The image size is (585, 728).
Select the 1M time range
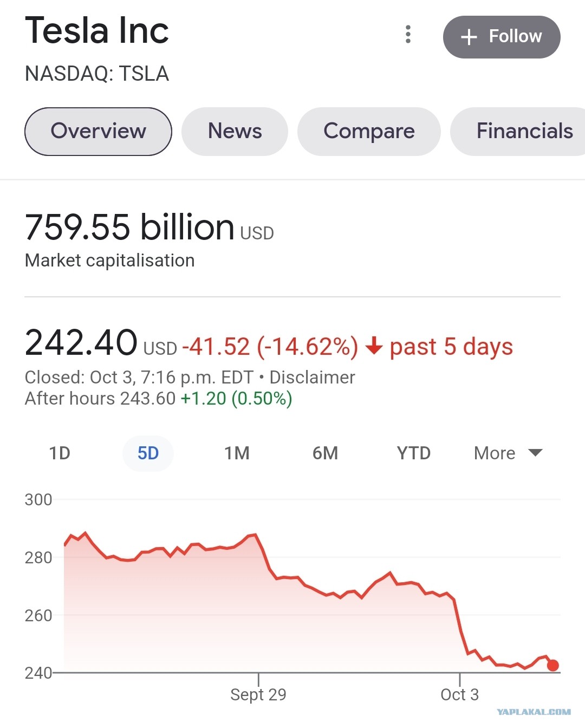tap(237, 453)
